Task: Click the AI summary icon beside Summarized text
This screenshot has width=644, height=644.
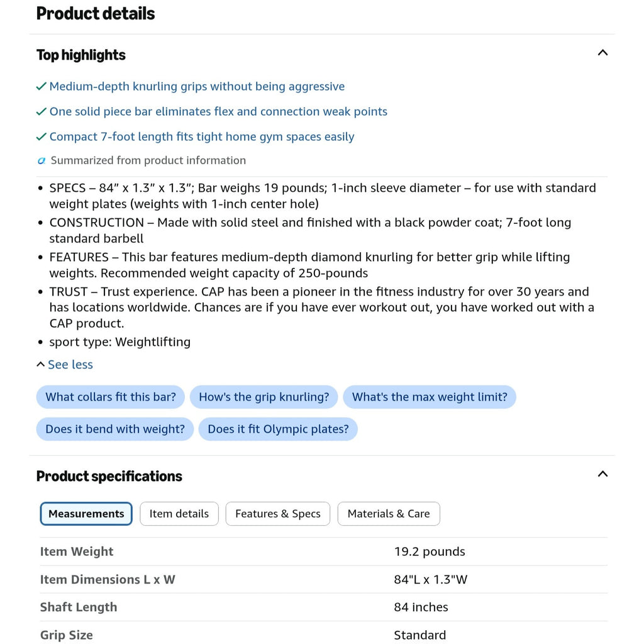Action: coord(42,160)
